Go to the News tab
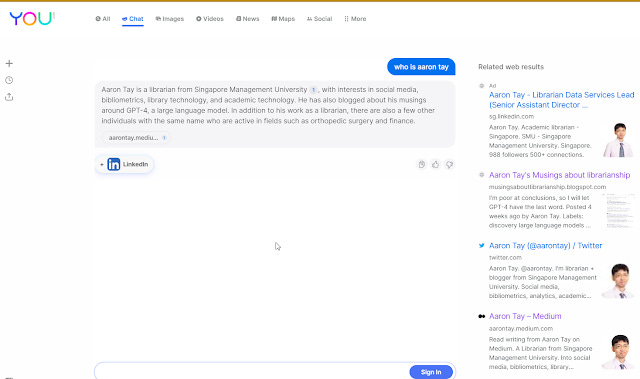 click(x=247, y=19)
